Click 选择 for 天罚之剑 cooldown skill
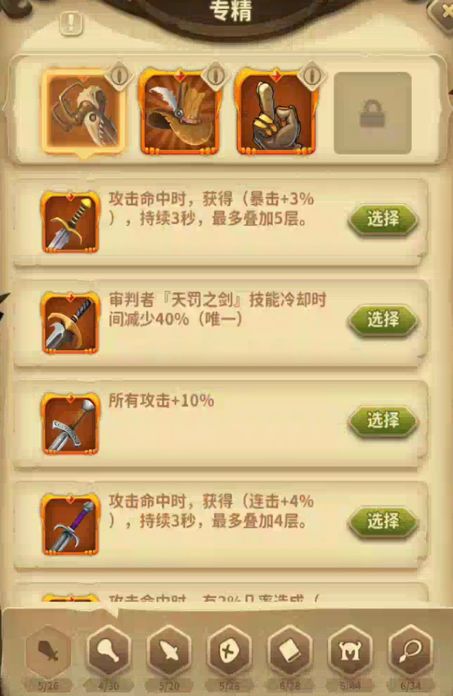The height and width of the screenshot is (696, 453). click(383, 320)
